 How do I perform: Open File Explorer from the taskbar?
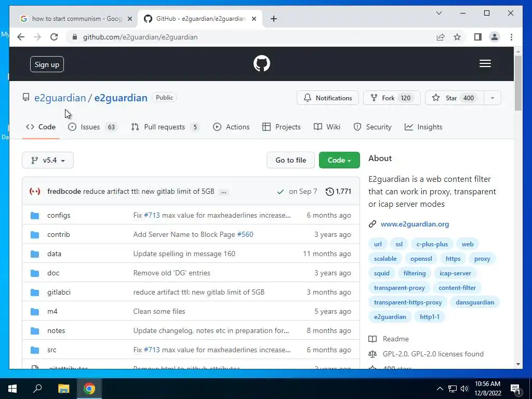63,389
